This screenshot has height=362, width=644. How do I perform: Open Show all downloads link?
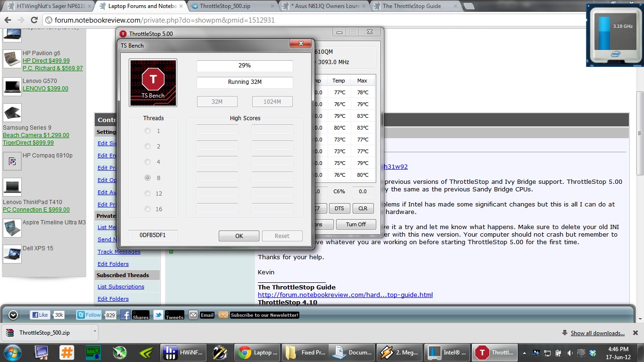coord(597,333)
